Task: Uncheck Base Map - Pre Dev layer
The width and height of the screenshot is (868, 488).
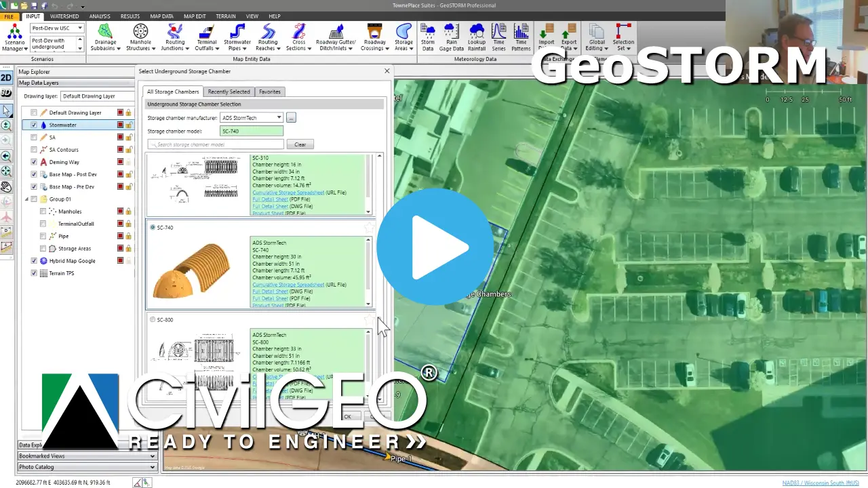Action: 34,186
